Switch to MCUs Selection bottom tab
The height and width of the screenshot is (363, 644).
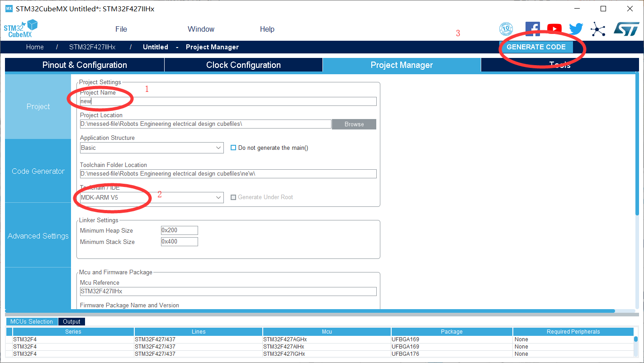(x=32, y=321)
